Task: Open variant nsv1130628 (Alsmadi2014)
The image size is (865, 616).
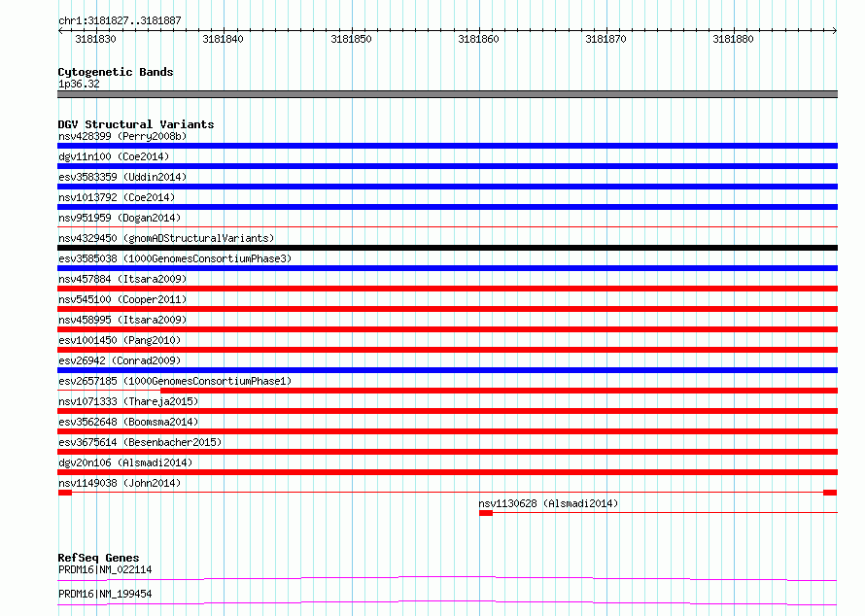Action: [x=548, y=503]
